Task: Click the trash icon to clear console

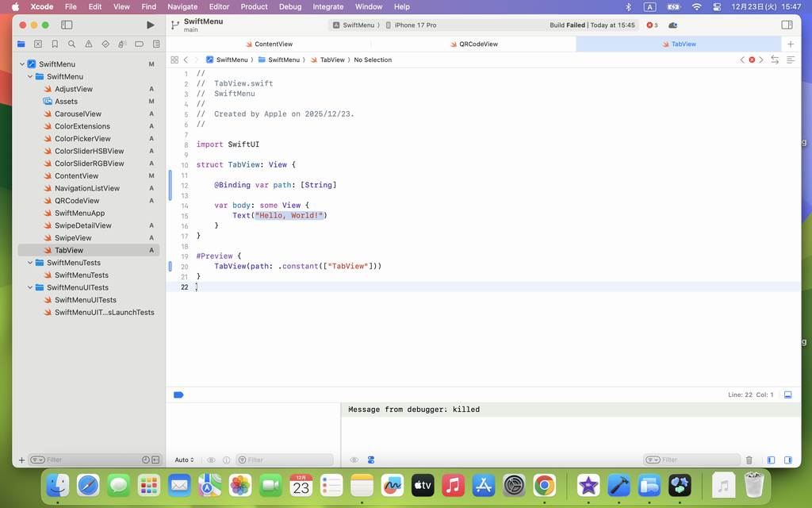Action: pyautogui.click(x=749, y=460)
